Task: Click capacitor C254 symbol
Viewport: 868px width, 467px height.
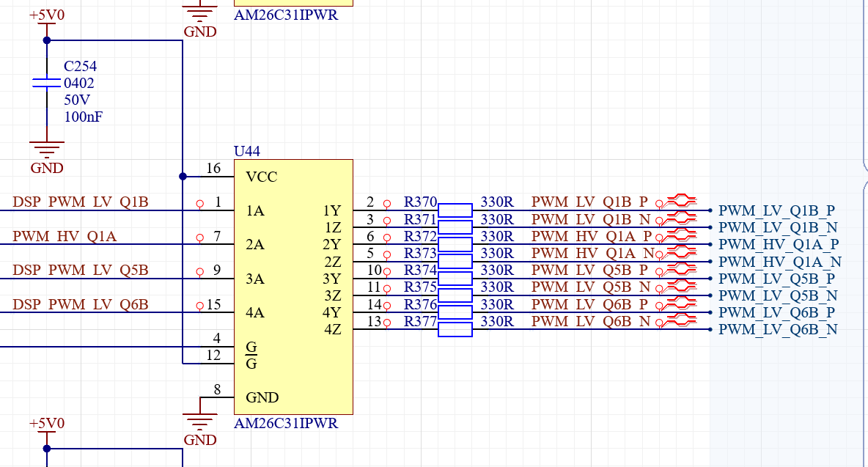Action: coord(47,83)
